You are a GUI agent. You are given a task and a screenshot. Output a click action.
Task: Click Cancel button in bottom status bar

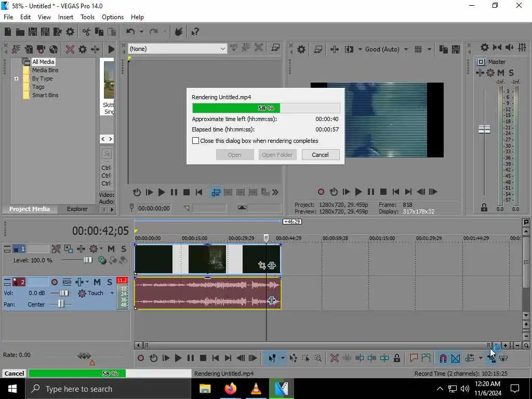(x=14, y=373)
